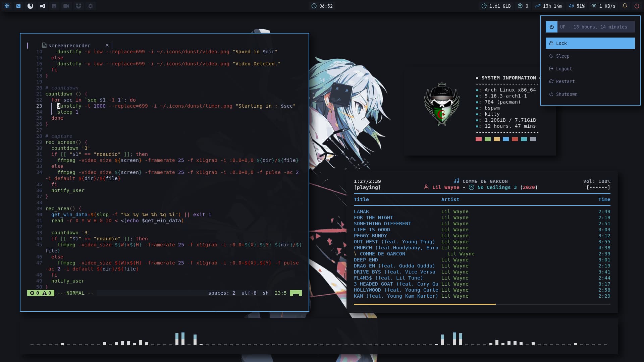Choose Shutdown from the power menu
Screen dimensions: 644x362
pos(567,94)
